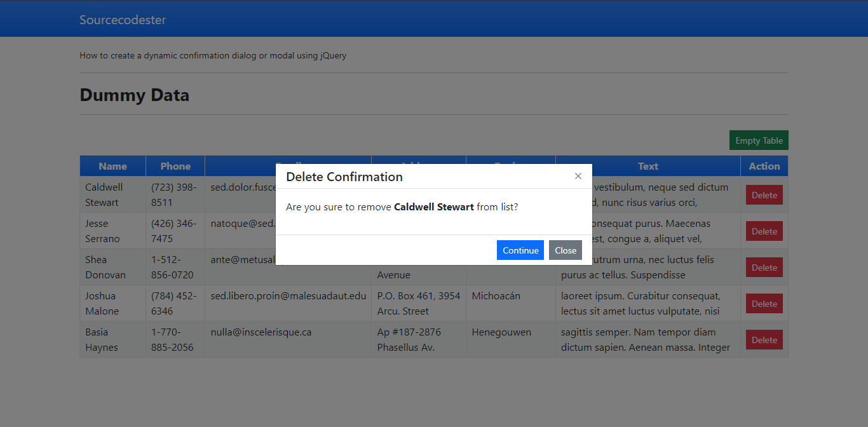Click the email sed.libero.proin@malesuadaut.edu
The height and width of the screenshot is (427, 868).
[288, 295]
